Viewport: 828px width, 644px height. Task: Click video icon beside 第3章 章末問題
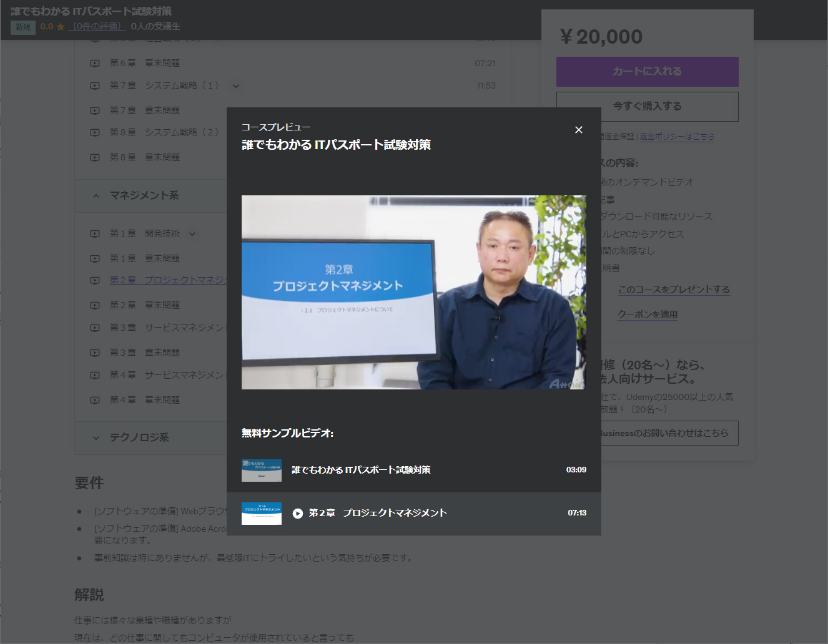click(x=95, y=353)
